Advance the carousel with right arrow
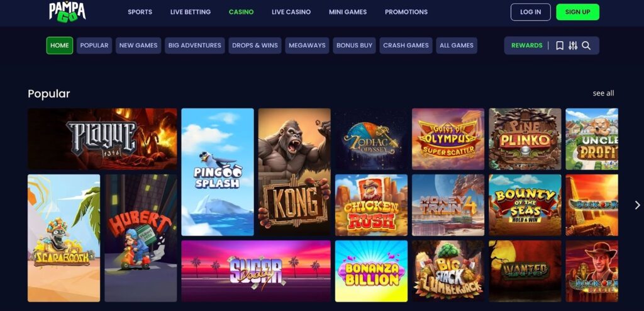 click(x=637, y=205)
